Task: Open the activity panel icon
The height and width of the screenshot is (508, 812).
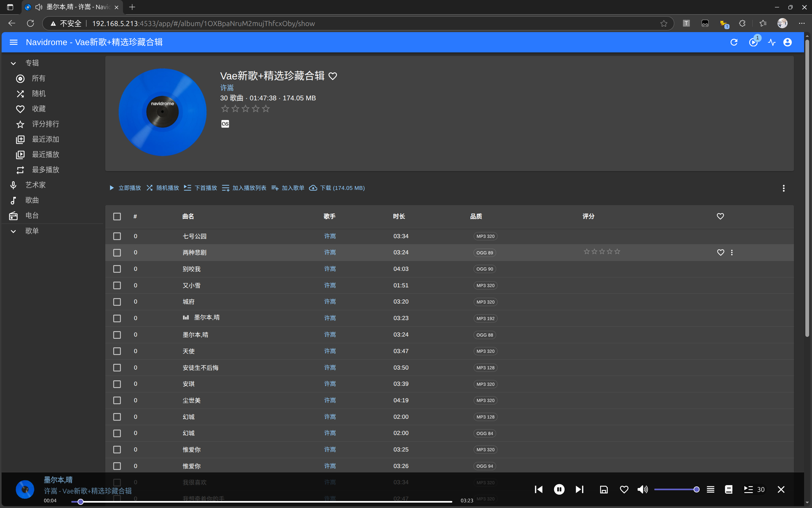Action: tap(772, 42)
